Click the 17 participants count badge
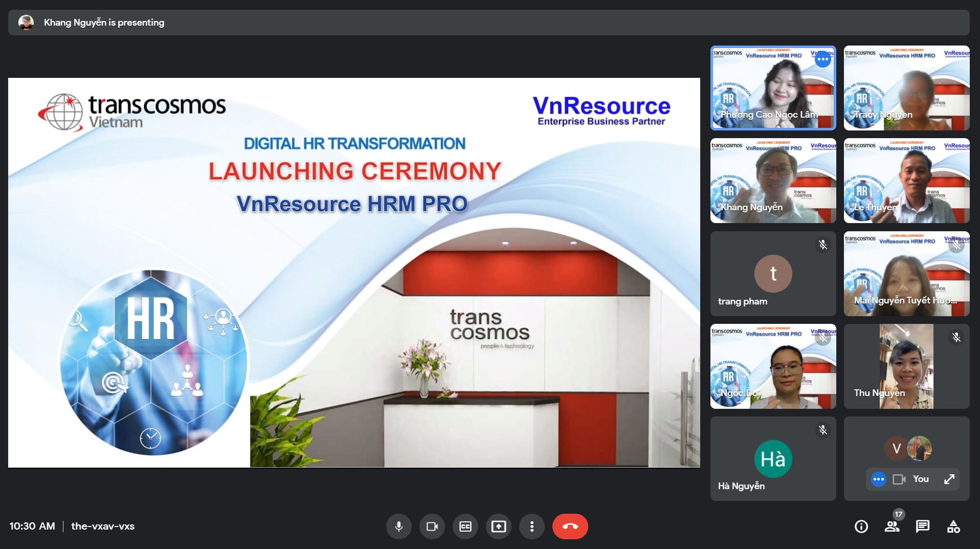This screenshot has height=549, width=980. (899, 514)
